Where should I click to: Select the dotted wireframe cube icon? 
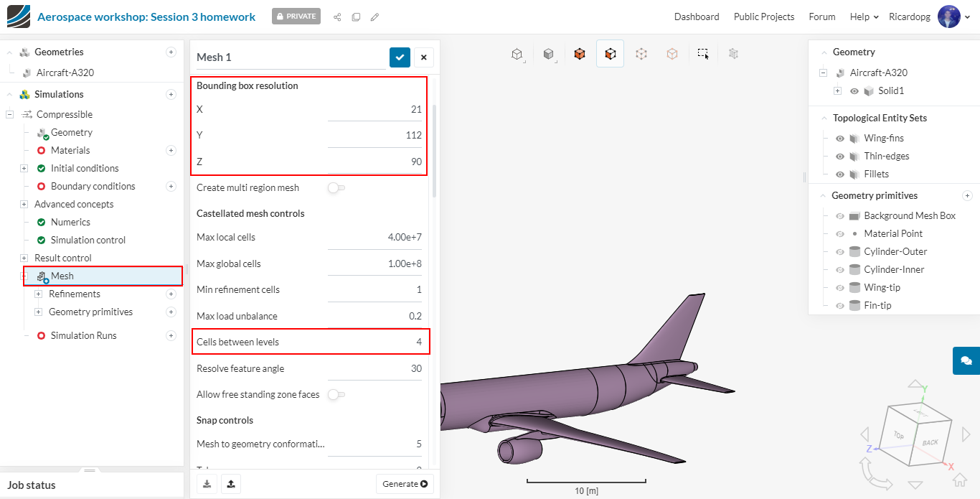(x=641, y=54)
